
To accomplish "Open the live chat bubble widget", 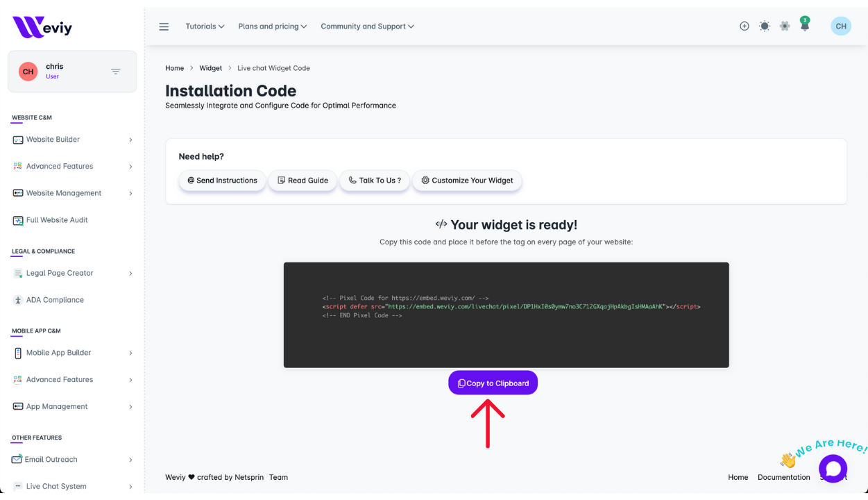I will point(833,468).
